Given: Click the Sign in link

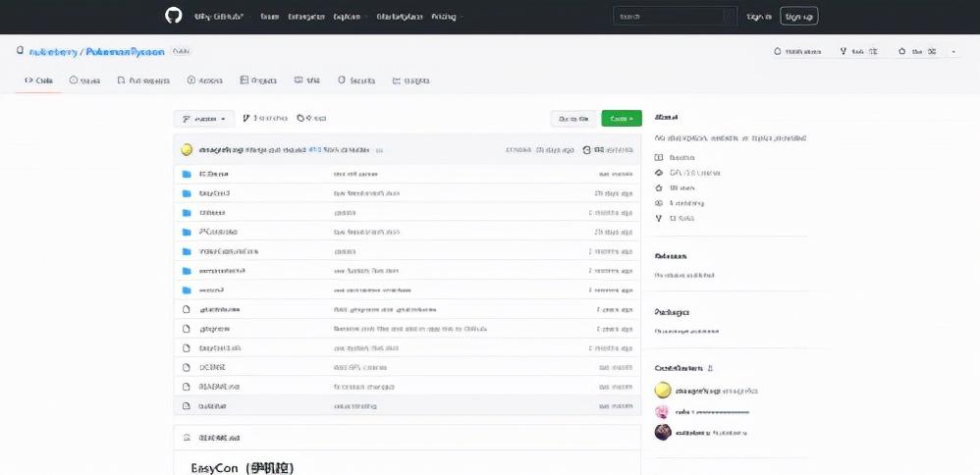Looking at the screenshot, I should click(759, 17).
